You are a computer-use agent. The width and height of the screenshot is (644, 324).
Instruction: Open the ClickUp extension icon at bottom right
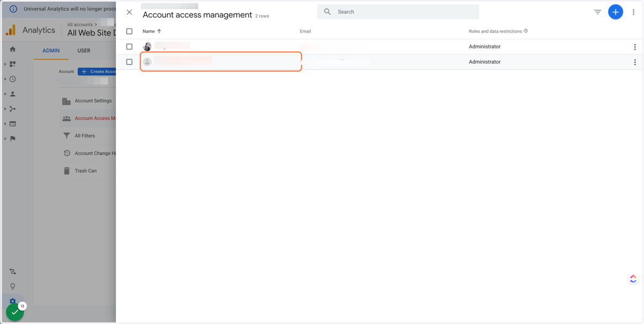coord(633,278)
